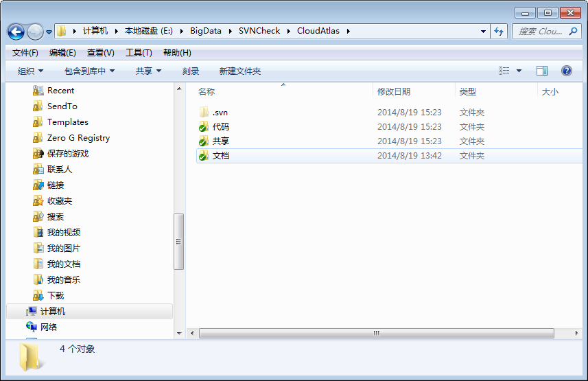Toggle the preview pane button
Image resolution: width=588 pixels, height=381 pixels.
(542, 71)
